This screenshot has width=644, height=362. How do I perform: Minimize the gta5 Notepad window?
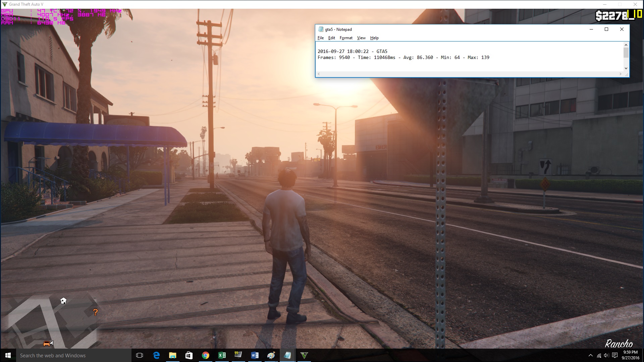pyautogui.click(x=591, y=29)
